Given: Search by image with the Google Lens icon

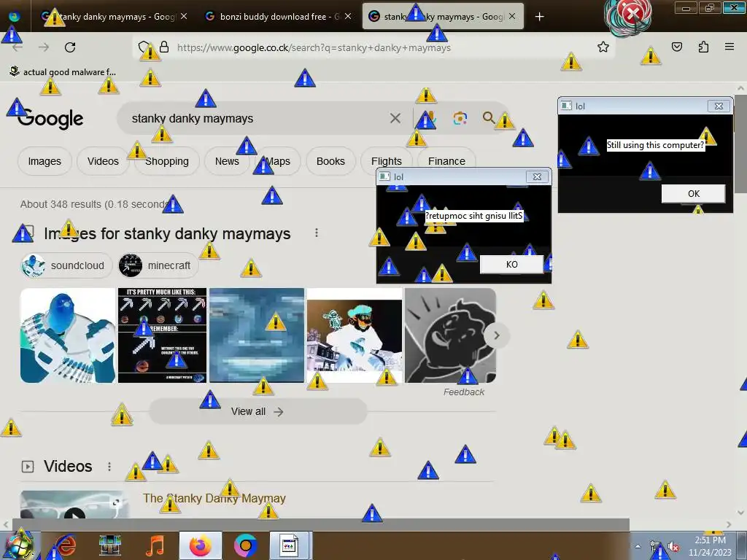Looking at the screenshot, I should point(460,118).
